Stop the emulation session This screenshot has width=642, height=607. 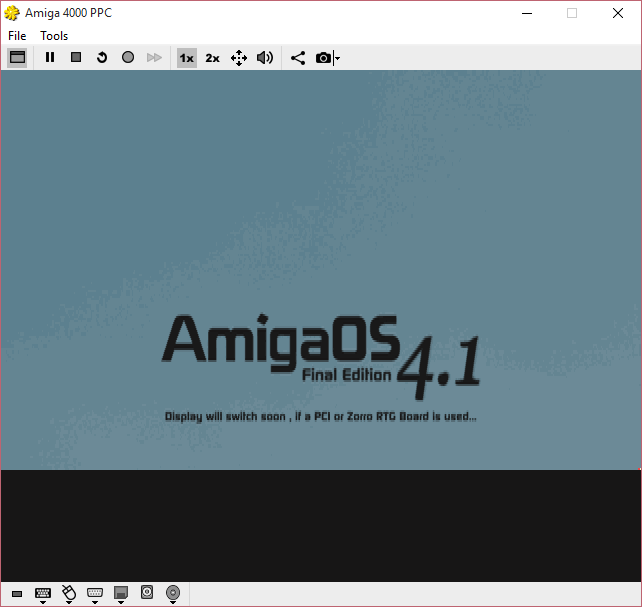(x=76, y=57)
